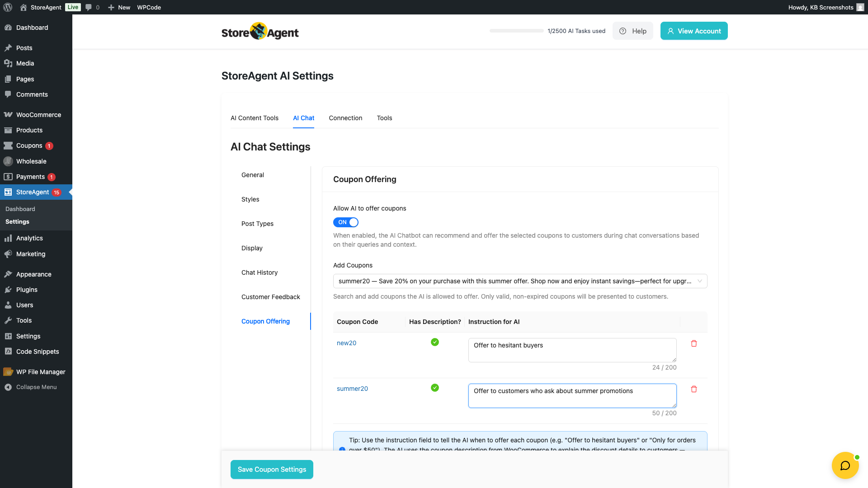Open Styles chat settings section
868x488 pixels.
250,199
